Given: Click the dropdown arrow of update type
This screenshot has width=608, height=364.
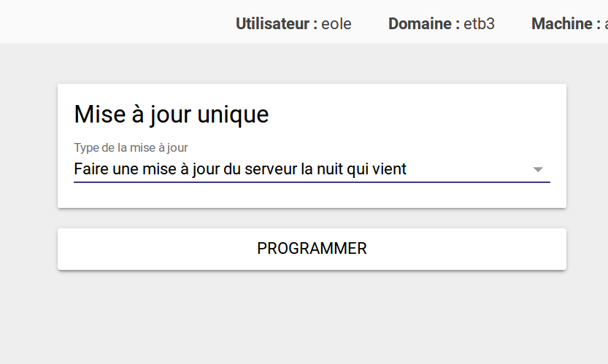Looking at the screenshot, I should tap(538, 169).
